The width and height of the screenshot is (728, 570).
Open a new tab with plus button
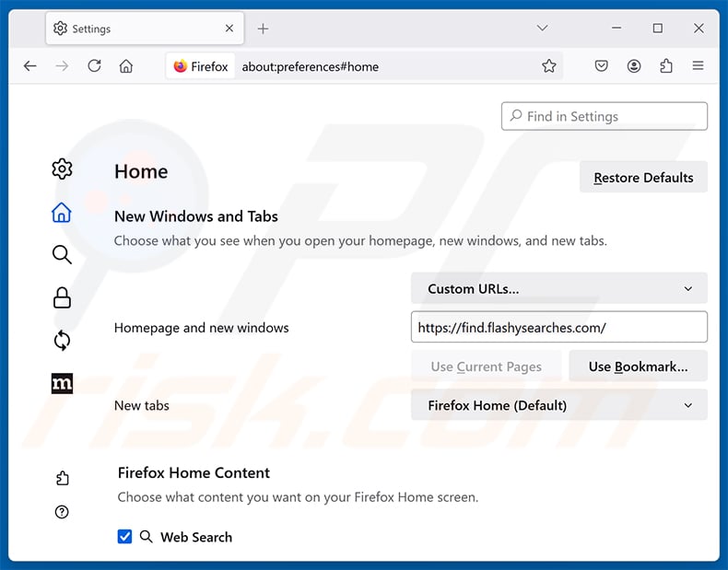(263, 29)
